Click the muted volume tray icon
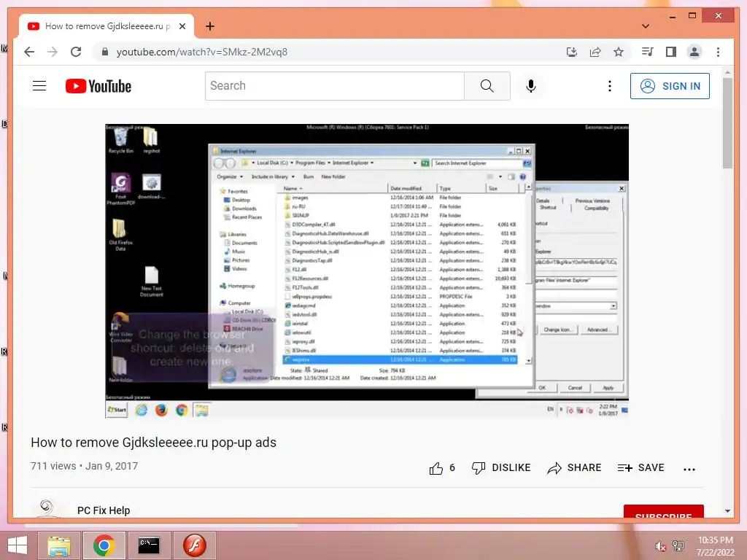The height and width of the screenshot is (560, 747). tap(660, 546)
